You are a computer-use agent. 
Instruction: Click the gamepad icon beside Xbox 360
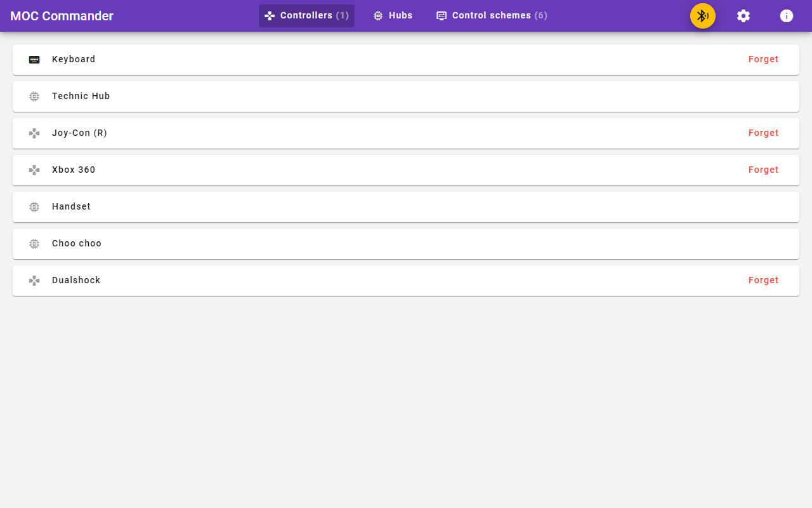34,170
